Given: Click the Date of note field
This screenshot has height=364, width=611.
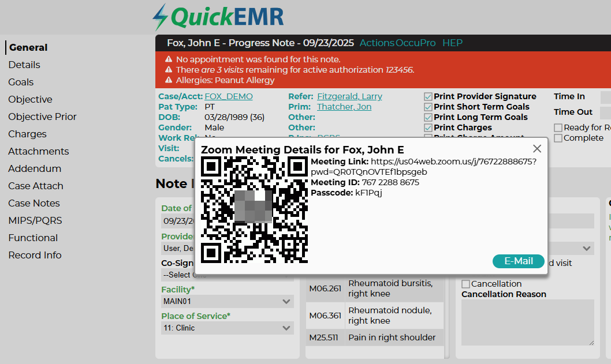Looking at the screenshot, I should [x=178, y=221].
